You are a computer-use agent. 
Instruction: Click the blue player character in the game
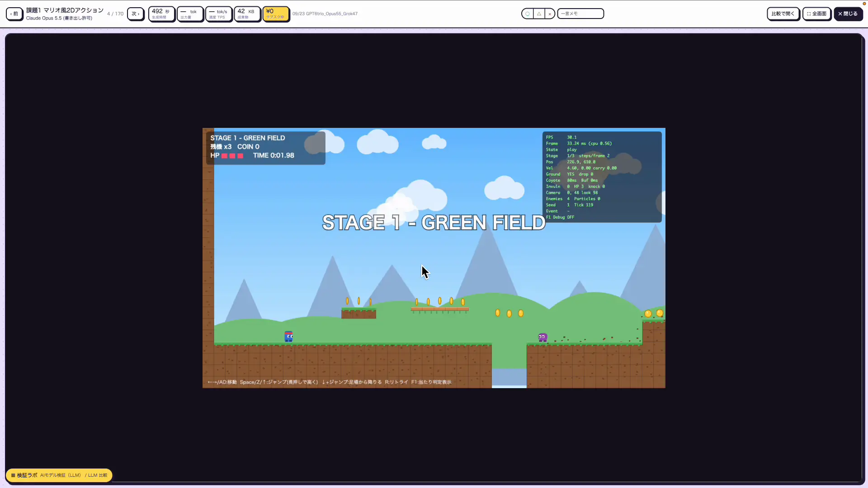[288, 337]
